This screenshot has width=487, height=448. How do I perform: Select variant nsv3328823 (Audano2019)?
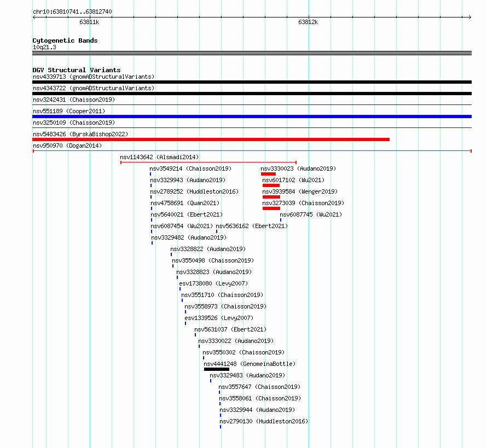coord(214,272)
